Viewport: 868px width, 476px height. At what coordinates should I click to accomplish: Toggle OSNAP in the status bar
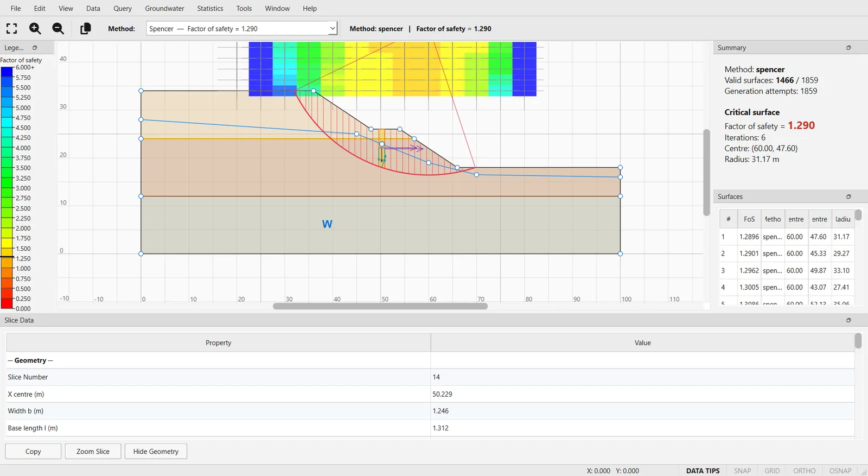[x=840, y=471]
